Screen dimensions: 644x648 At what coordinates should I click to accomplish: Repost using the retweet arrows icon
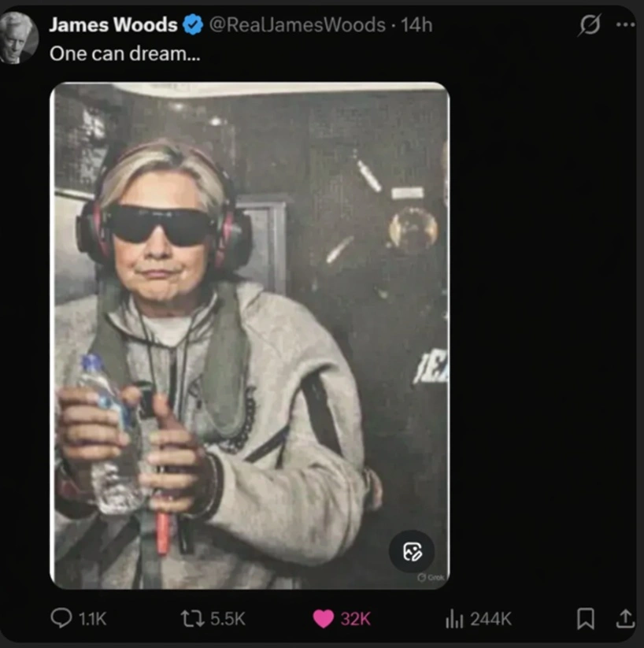pos(192,619)
